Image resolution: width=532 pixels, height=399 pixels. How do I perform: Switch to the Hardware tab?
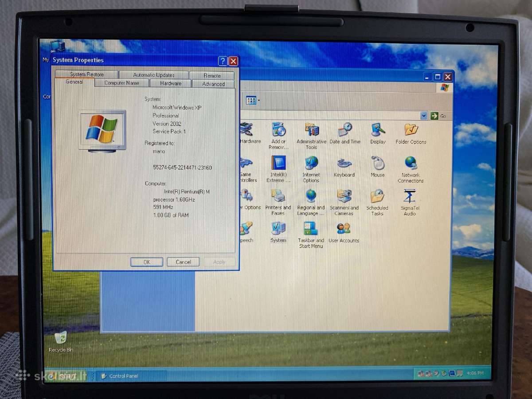pyautogui.click(x=171, y=83)
